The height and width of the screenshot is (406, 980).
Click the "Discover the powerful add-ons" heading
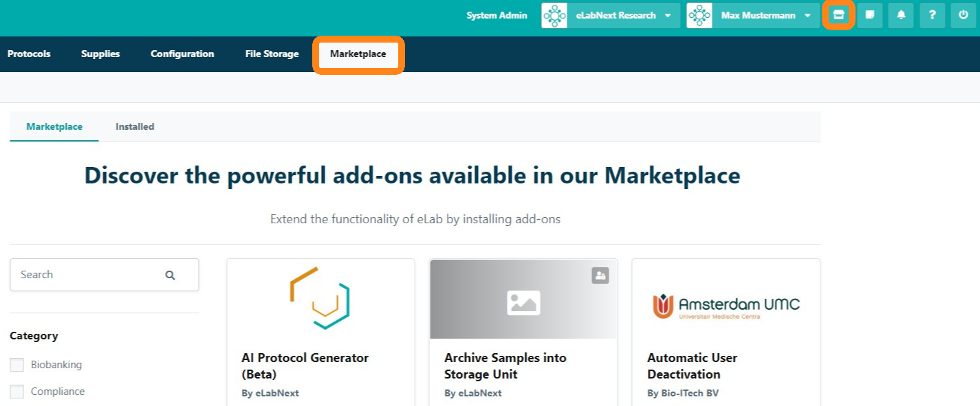pos(413,176)
